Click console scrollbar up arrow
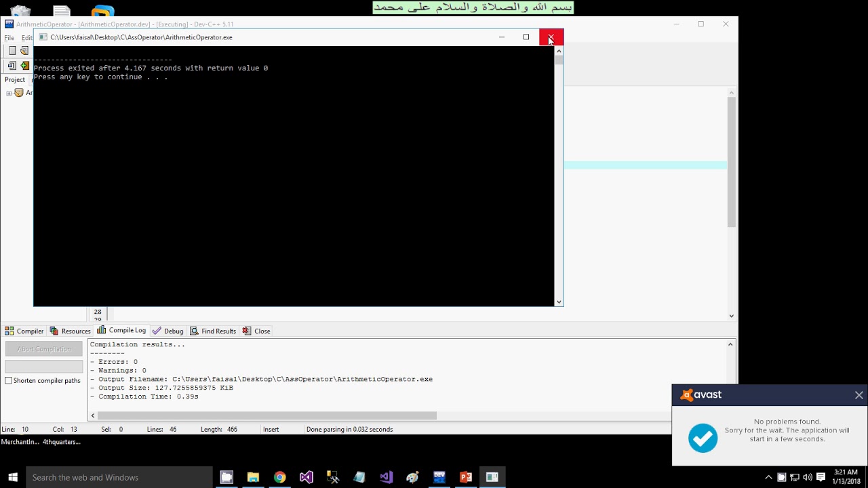 (559, 50)
